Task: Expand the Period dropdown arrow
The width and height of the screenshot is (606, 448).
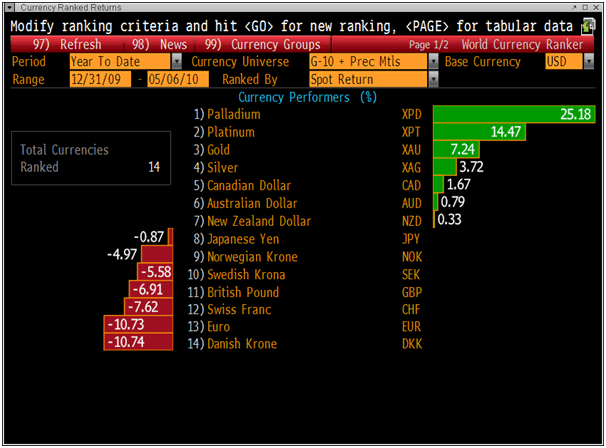Action: coord(177,61)
